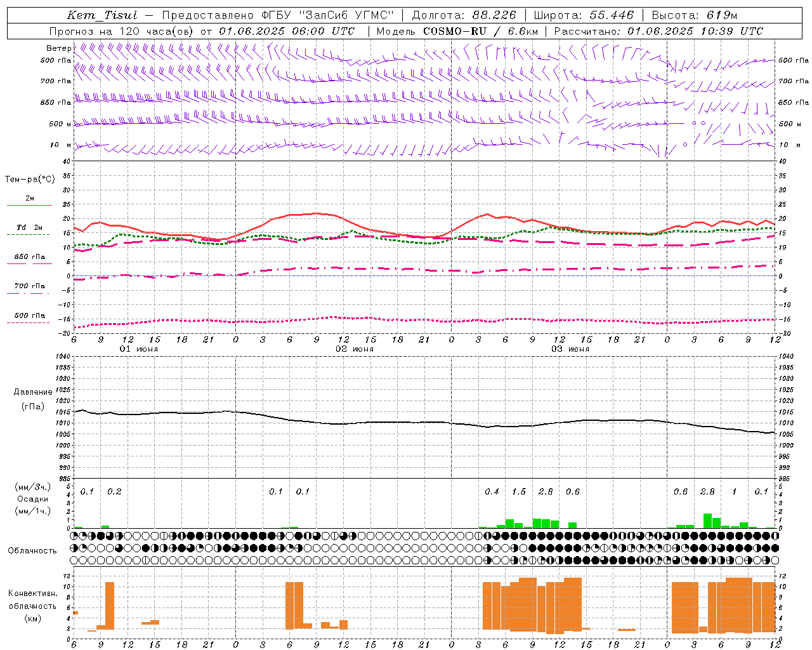
Task: Click the '500 гПа' temperature legend entry
Action: point(30,315)
